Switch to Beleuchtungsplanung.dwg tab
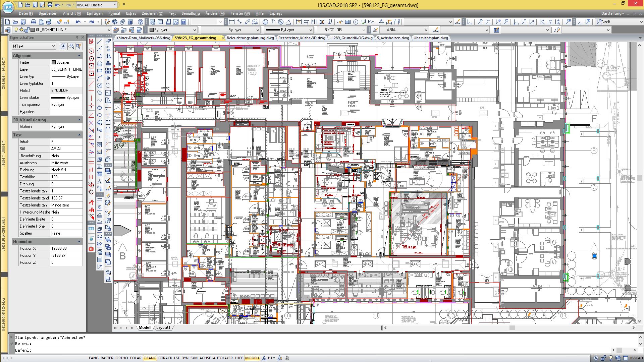Image resolution: width=644 pixels, height=362 pixels. tap(250, 38)
